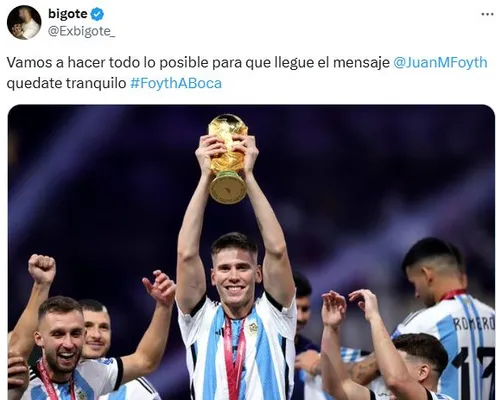Click the raised fist in the photo

pyautogui.click(x=42, y=269)
